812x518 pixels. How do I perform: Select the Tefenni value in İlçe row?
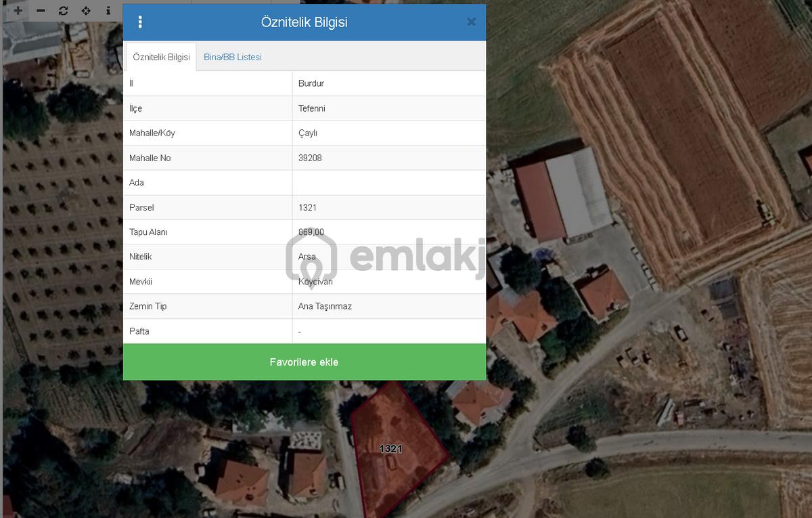click(x=312, y=108)
